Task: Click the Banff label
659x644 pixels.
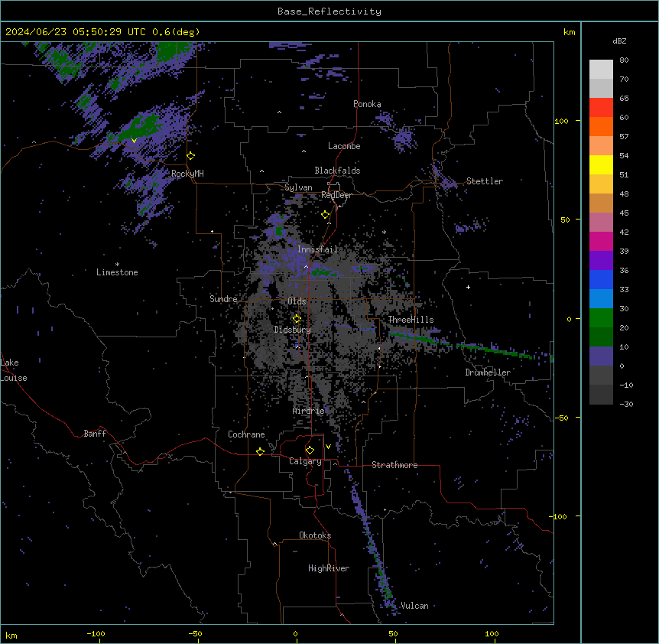Action: click(x=95, y=434)
